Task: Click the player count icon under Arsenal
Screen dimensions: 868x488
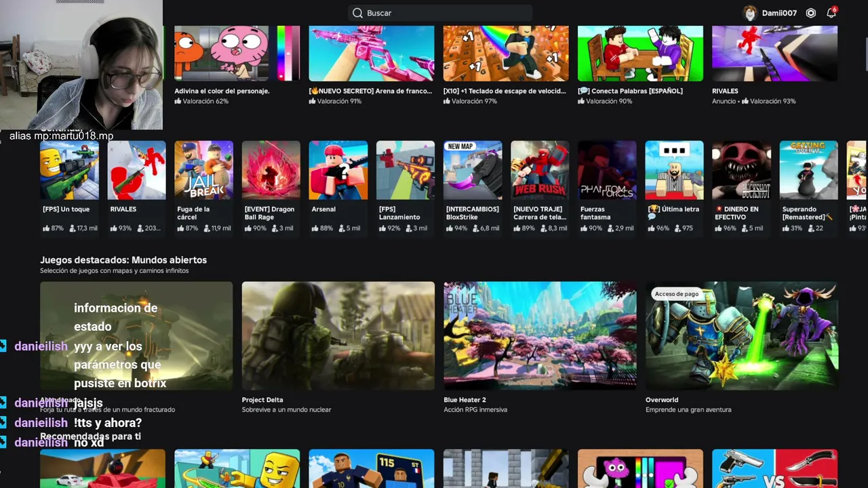Action: click(x=341, y=228)
